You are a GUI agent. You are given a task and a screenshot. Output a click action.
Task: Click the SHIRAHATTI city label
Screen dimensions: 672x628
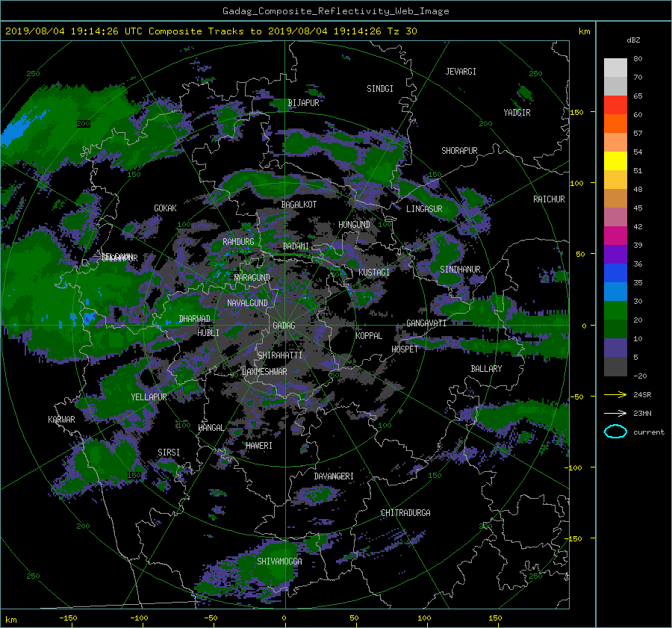pos(280,355)
